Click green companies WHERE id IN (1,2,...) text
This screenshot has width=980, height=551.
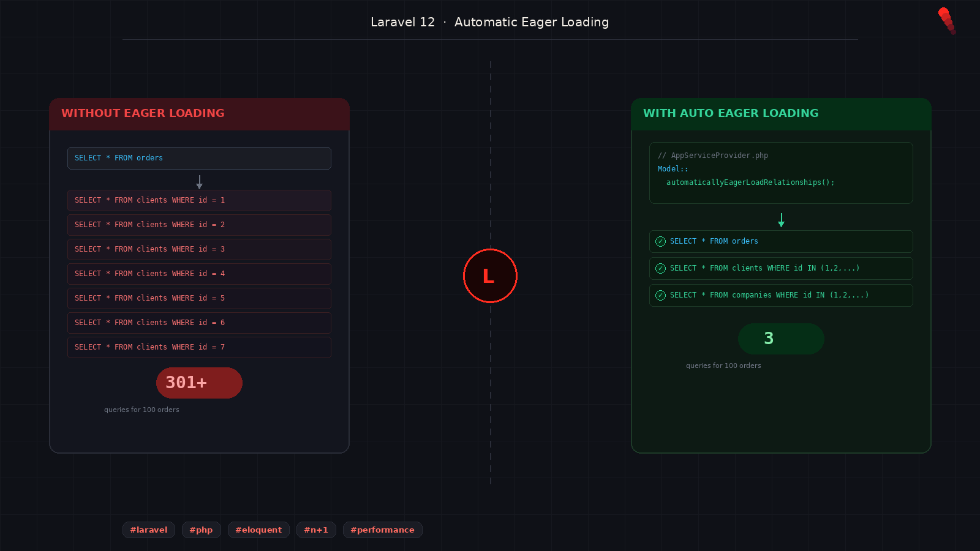point(769,295)
